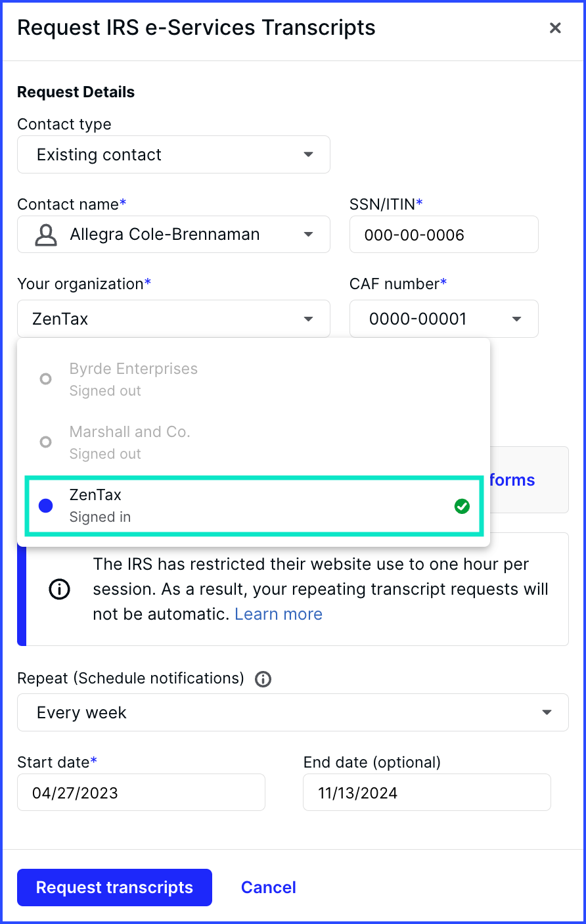Collapse the Your organization ZenTax dropdown
Screen dimensions: 586x924
pos(173,319)
